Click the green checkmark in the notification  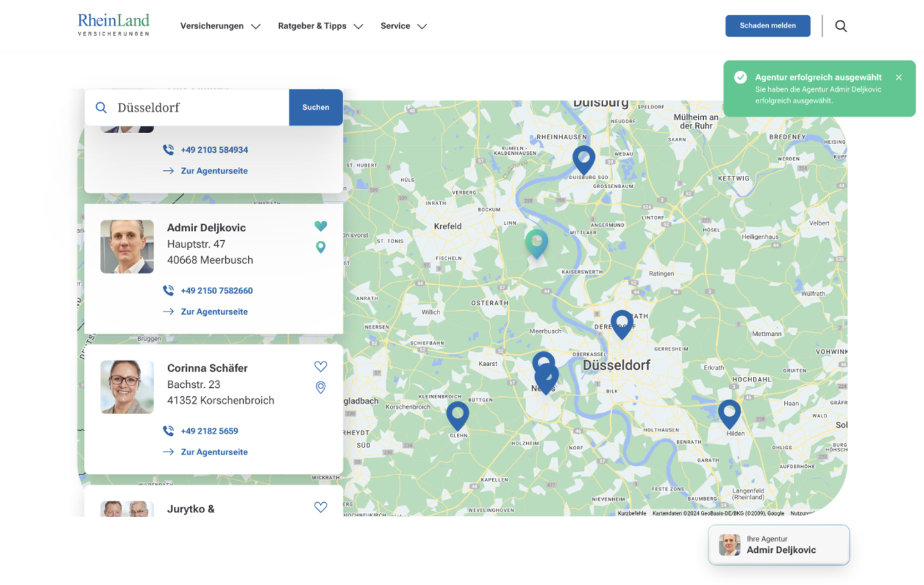pyautogui.click(x=740, y=77)
